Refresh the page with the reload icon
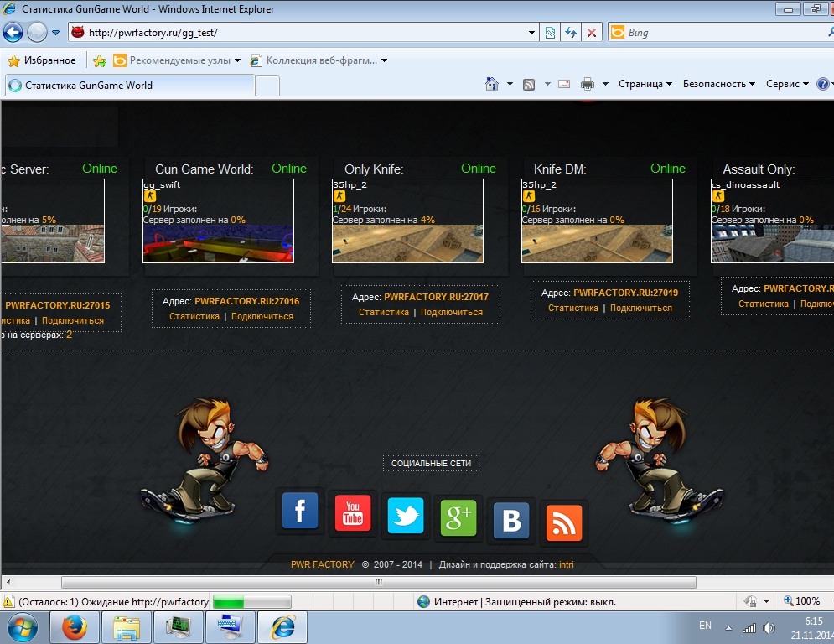This screenshot has width=834, height=644. click(x=571, y=33)
